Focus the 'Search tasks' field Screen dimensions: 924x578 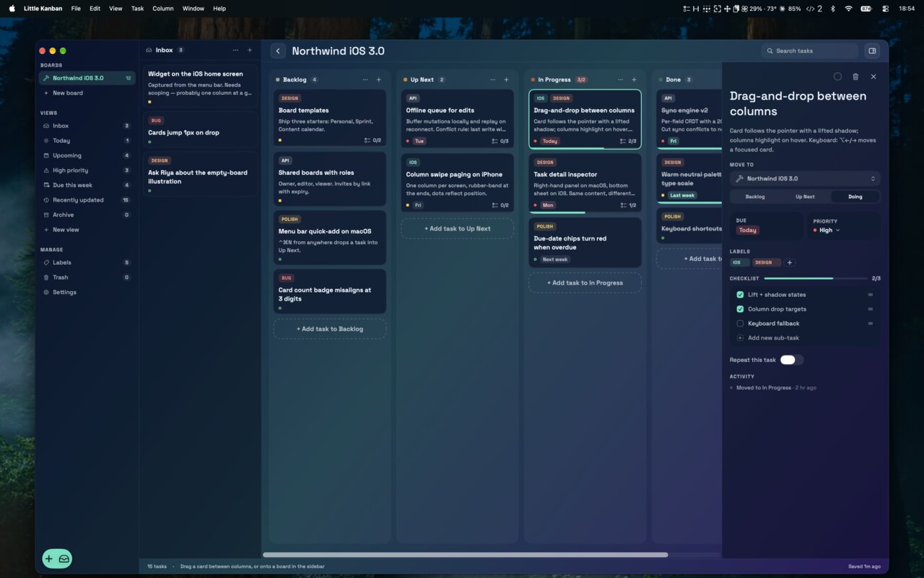[x=810, y=51]
